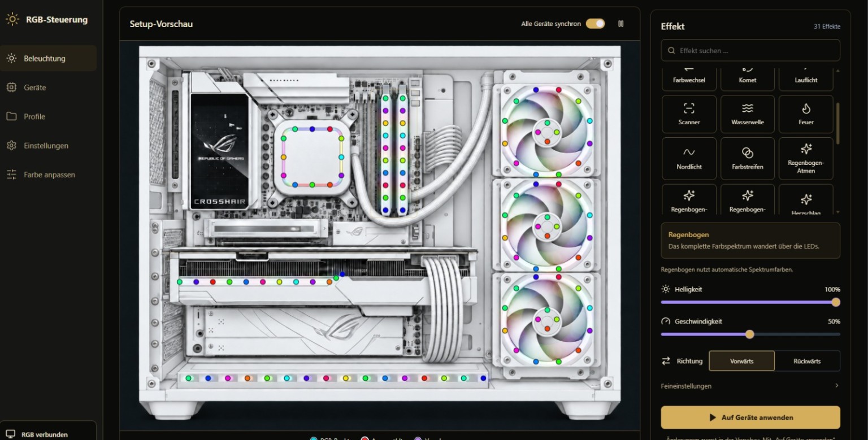Click the effect list scrollbar
The width and height of the screenshot is (868, 440).
[837, 123]
